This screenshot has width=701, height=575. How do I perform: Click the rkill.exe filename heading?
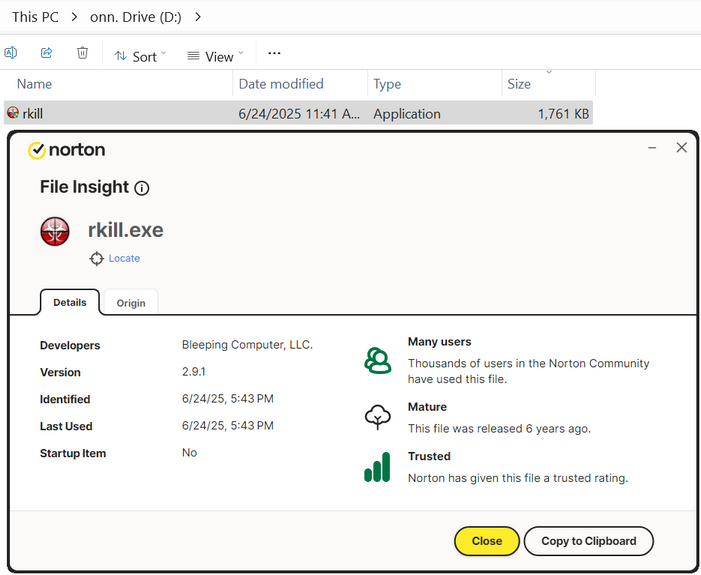point(126,230)
